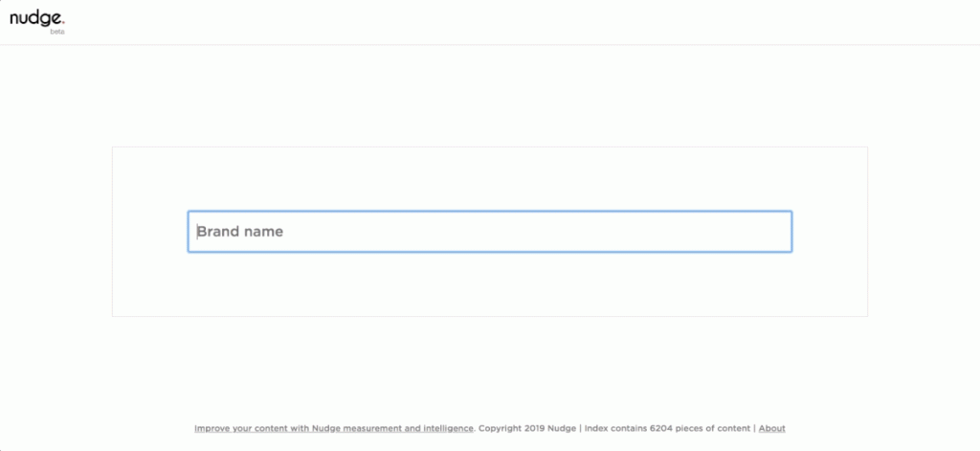
Task: Place cursor in middle of Brand name box
Action: click(x=489, y=232)
